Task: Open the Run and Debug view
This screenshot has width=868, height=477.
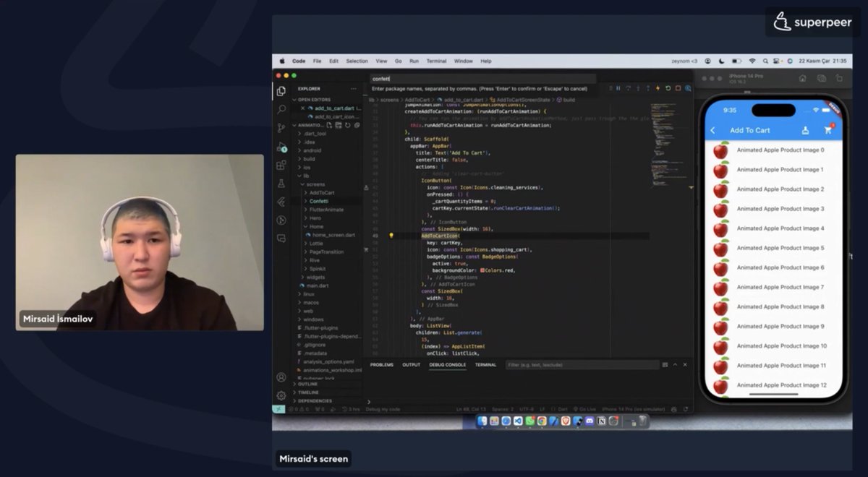Action: point(281,147)
